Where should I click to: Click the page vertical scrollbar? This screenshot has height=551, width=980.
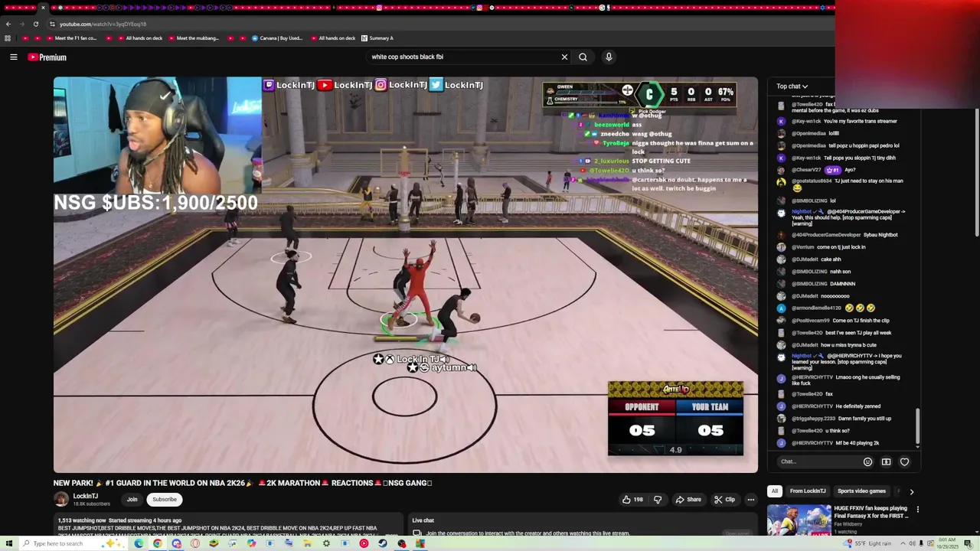[x=975, y=173]
